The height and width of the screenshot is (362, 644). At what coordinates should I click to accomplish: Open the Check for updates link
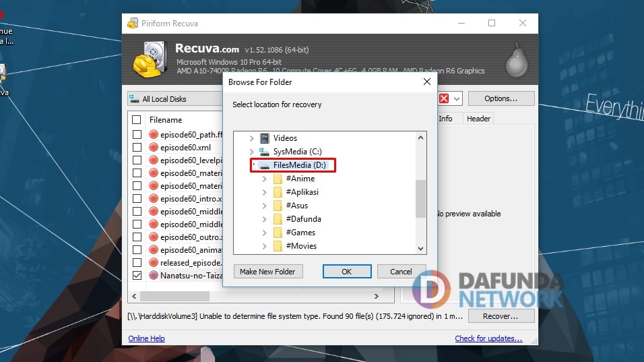coord(488,338)
